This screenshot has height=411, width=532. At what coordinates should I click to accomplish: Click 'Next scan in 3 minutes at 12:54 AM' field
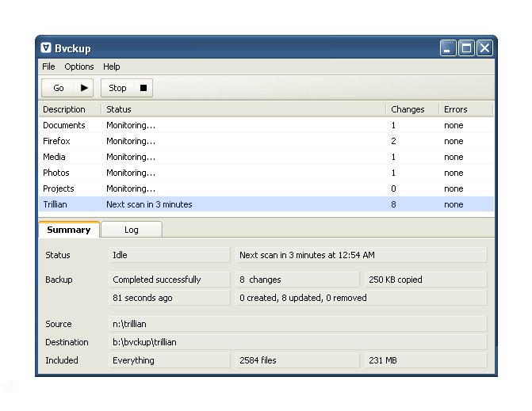coord(362,255)
